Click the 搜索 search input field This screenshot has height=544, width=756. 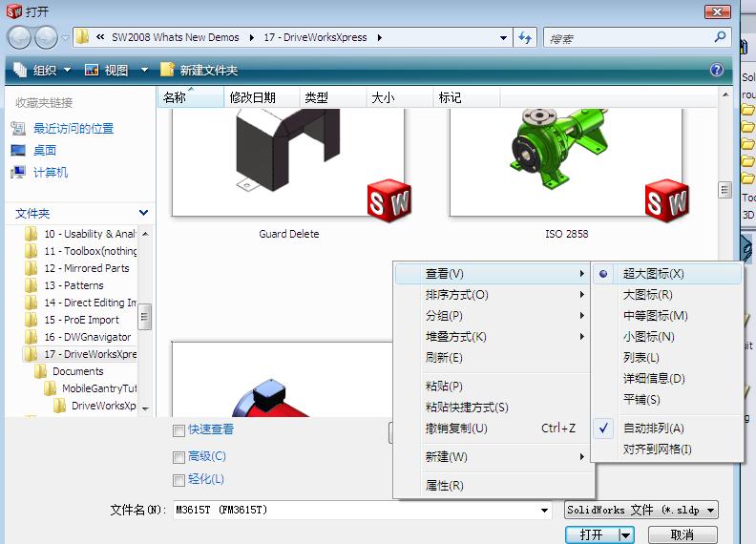(x=629, y=37)
